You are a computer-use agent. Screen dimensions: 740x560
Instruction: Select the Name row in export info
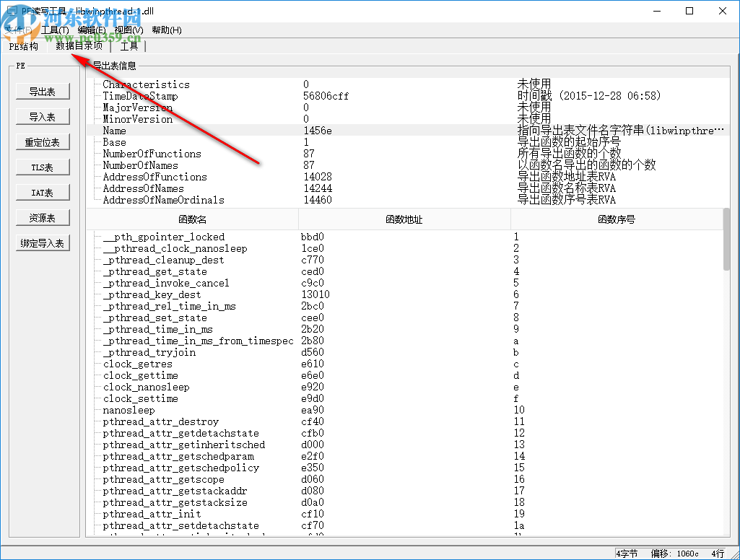click(x=408, y=131)
